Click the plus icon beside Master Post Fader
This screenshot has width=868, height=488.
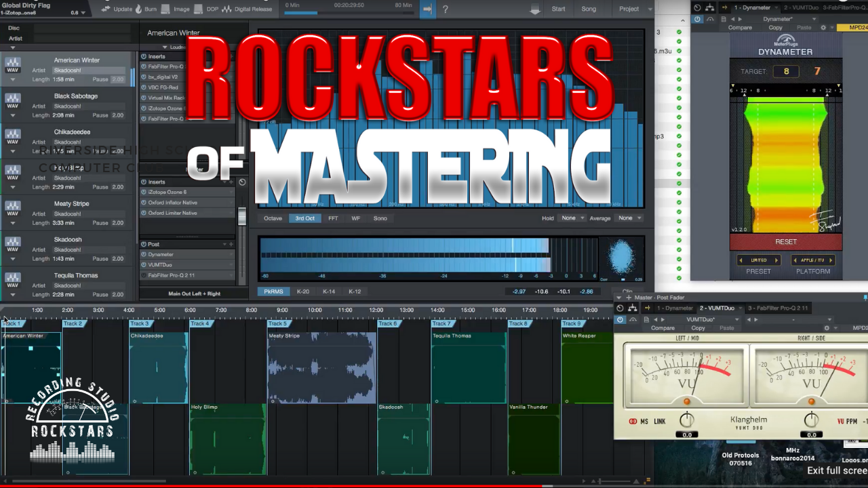tap(628, 298)
